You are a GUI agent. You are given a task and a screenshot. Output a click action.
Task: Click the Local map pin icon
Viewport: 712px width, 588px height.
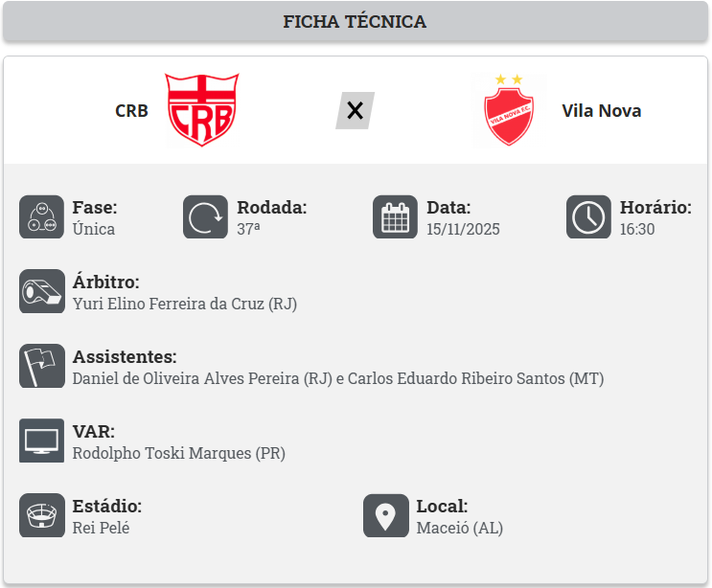point(385,516)
